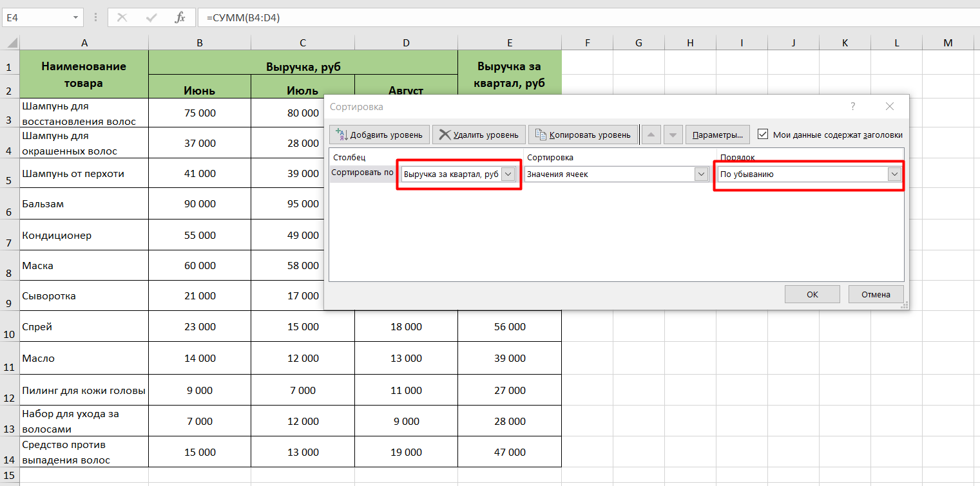Image resolution: width=980 pixels, height=486 pixels.
Task: Click the 28 000 quarterly total
Action: (510, 421)
